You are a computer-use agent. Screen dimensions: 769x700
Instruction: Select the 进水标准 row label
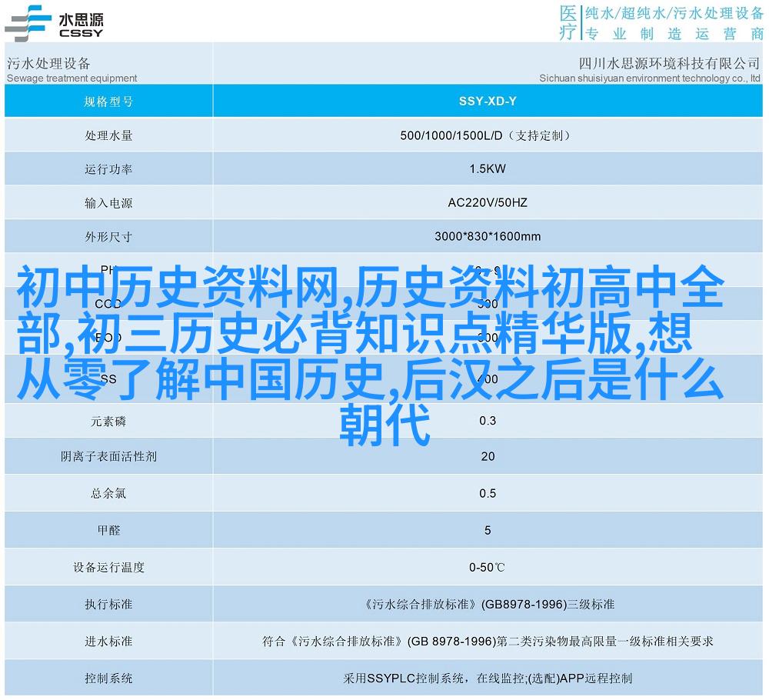point(109,641)
